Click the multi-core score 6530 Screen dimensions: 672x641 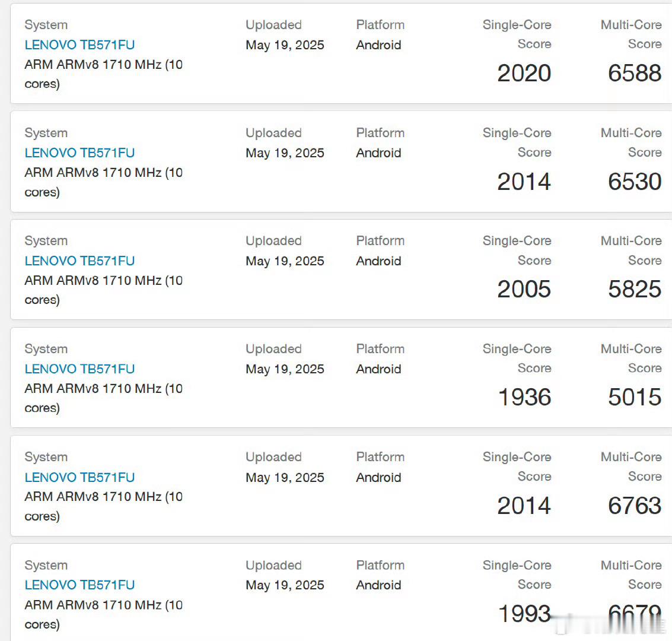coord(635,182)
